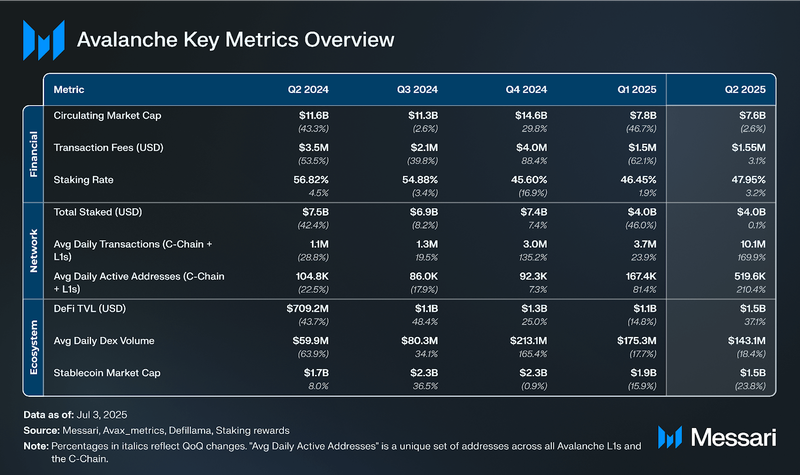Select the Network section label
This screenshot has height=475, width=800.
32,249
